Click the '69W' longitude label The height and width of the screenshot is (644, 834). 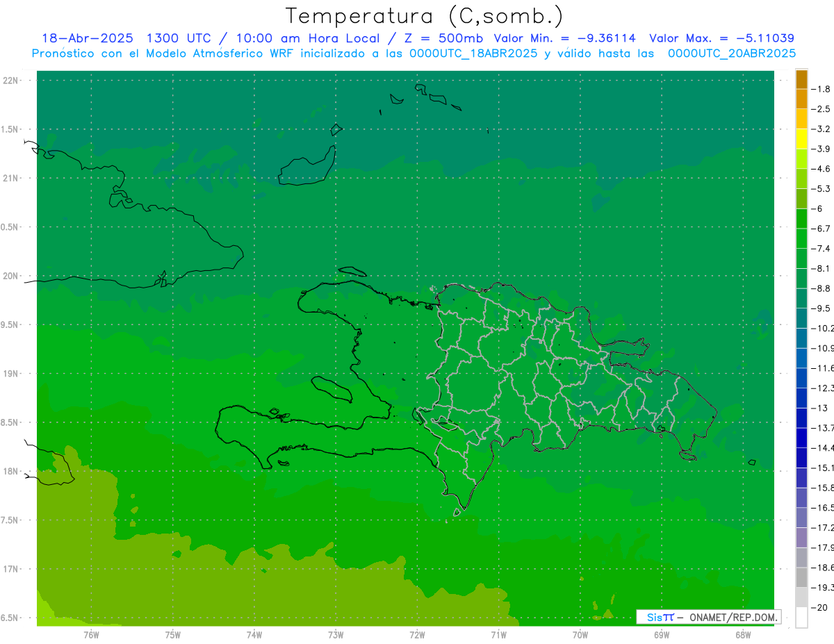pos(662,634)
